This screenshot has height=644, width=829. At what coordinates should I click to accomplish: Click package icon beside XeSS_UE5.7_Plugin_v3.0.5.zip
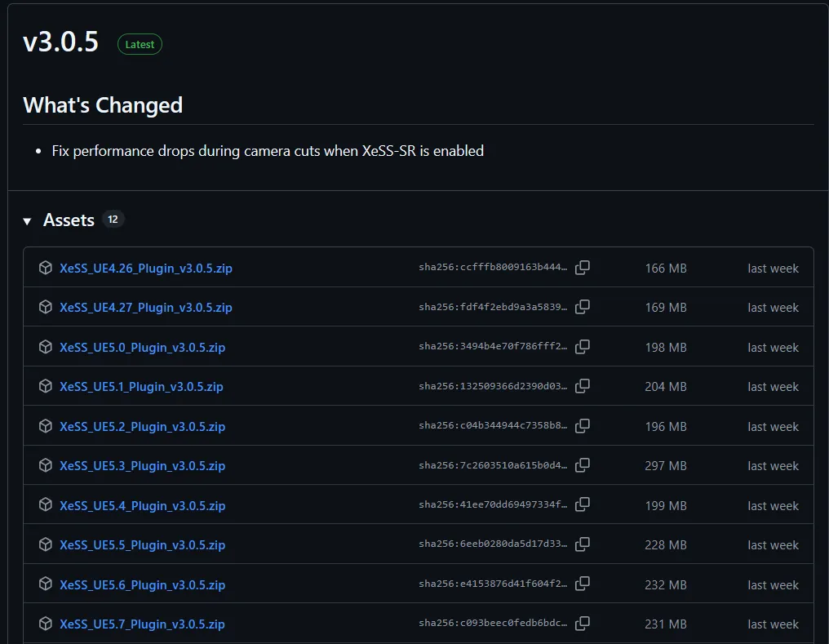46,624
